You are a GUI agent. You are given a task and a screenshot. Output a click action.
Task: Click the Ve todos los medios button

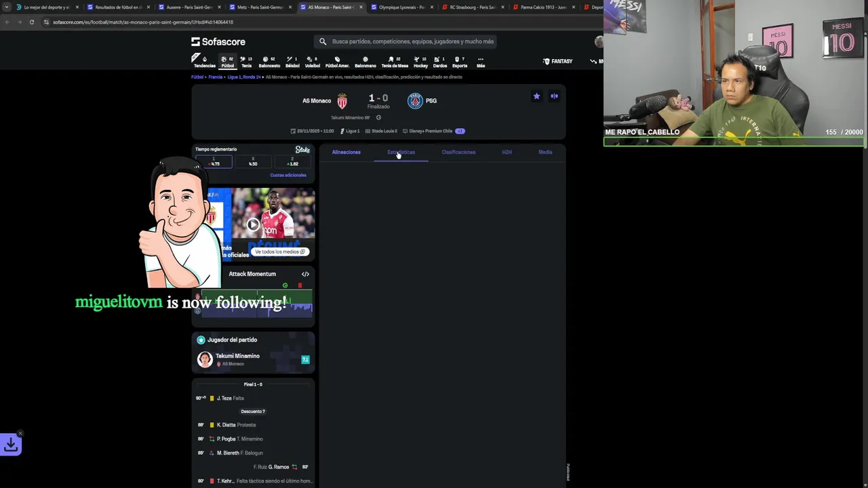280,251
